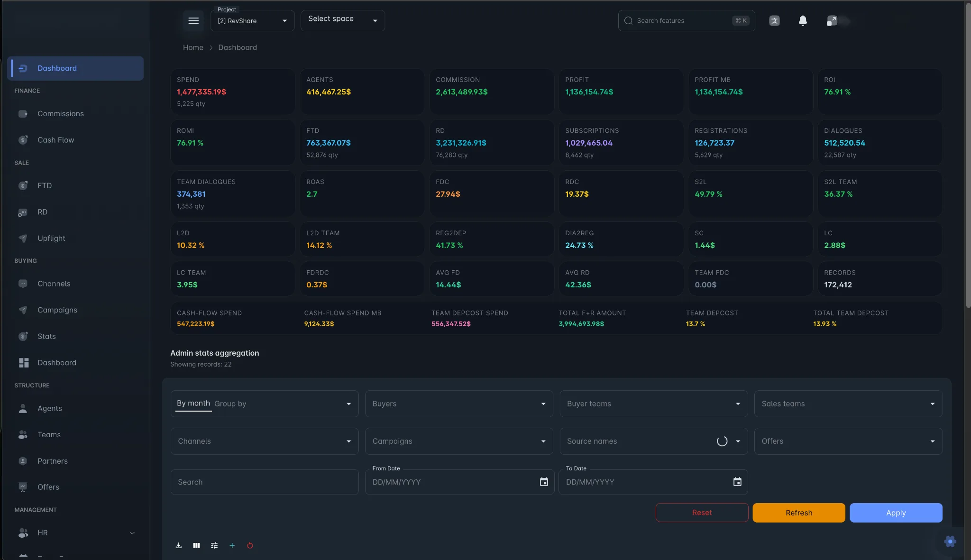
Task: Toggle the hamburger menu button
Action: point(193,20)
